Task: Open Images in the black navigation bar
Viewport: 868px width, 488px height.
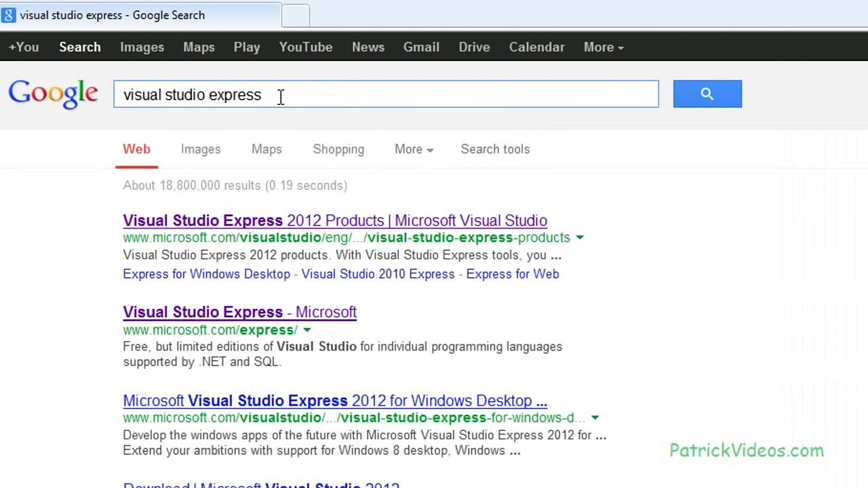Action: pos(142,47)
